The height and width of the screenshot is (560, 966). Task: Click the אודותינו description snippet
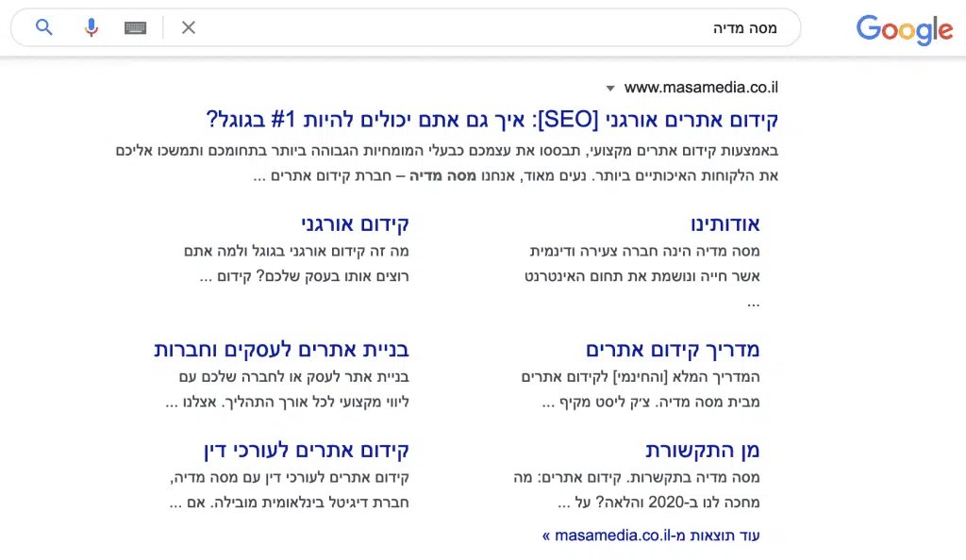[641, 264]
